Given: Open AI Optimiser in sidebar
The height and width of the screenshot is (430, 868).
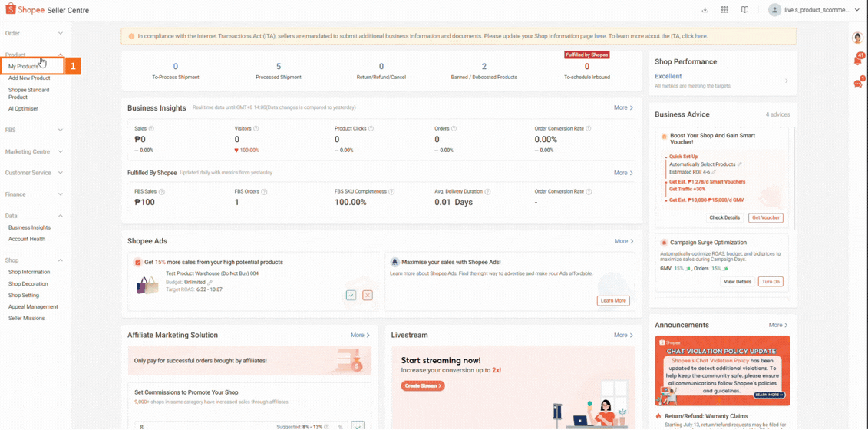Looking at the screenshot, I should [x=23, y=108].
